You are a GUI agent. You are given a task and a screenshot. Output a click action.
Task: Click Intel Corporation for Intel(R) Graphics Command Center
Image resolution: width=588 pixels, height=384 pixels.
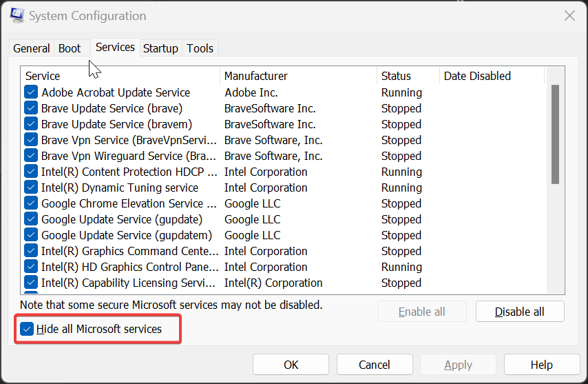pos(266,251)
